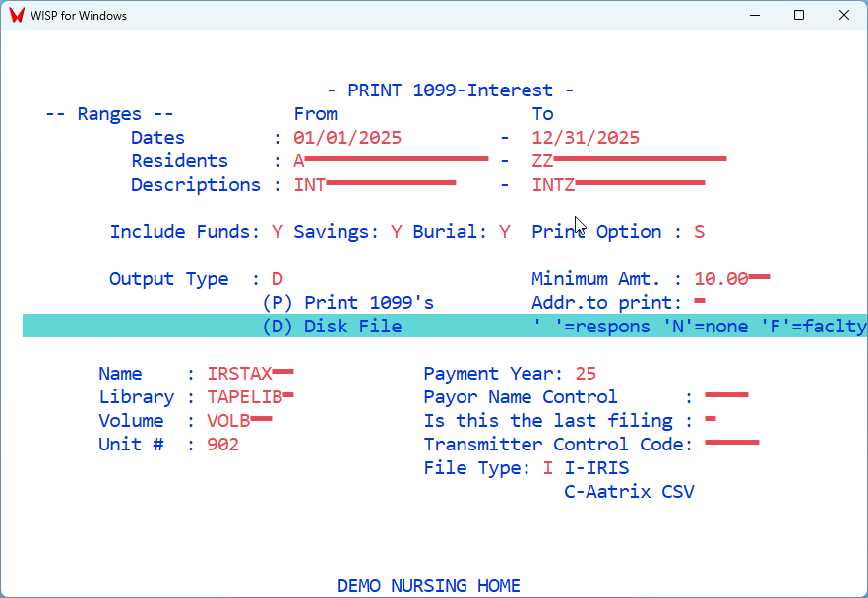The width and height of the screenshot is (868, 598).
Task: Click the Addr. to print field
Action: [x=700, y=303]
